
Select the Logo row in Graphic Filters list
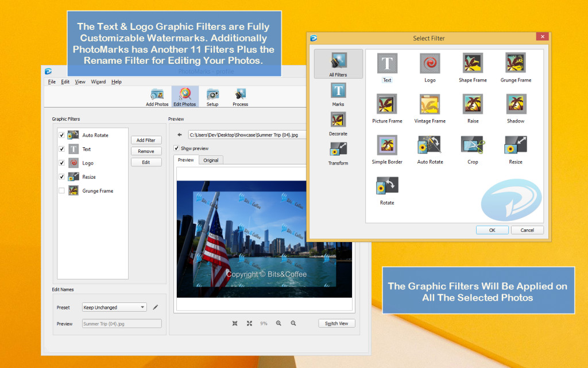click(x=92, y=163)
